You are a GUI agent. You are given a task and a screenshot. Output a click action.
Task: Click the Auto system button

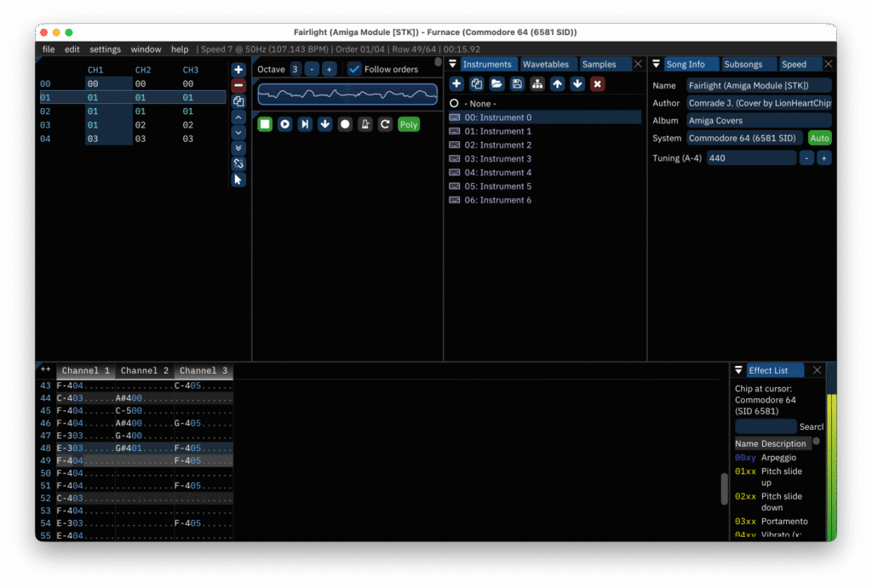(x=819, y=138)
